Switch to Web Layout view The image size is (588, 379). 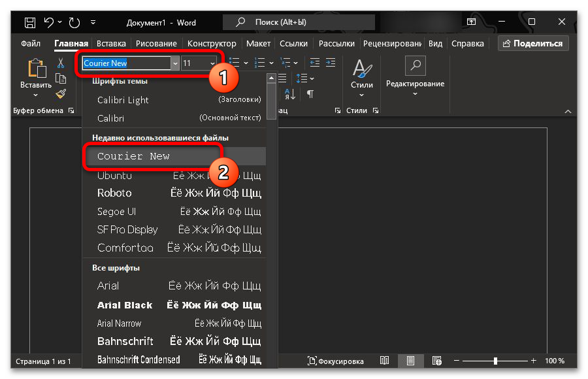click(x=437, y=361)
